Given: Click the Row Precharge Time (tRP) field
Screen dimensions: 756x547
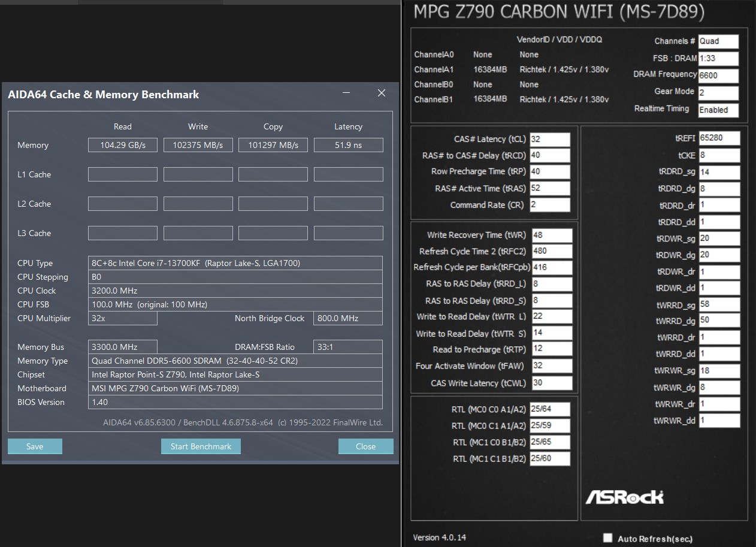Looking at the screenshot, I should [549, 172].
